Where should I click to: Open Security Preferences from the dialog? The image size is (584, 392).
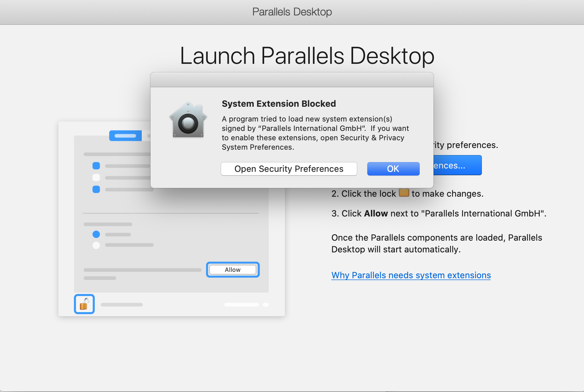coord(289,169)
